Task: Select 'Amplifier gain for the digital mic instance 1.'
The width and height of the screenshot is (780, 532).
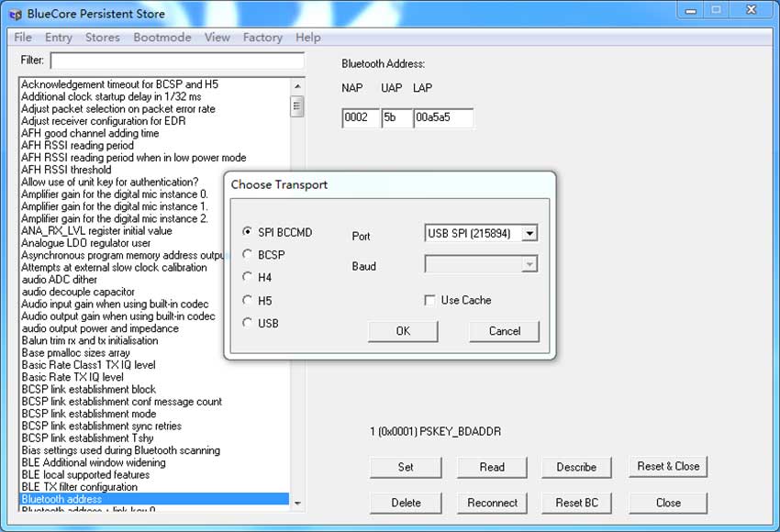Action: (x=115, y=206)
